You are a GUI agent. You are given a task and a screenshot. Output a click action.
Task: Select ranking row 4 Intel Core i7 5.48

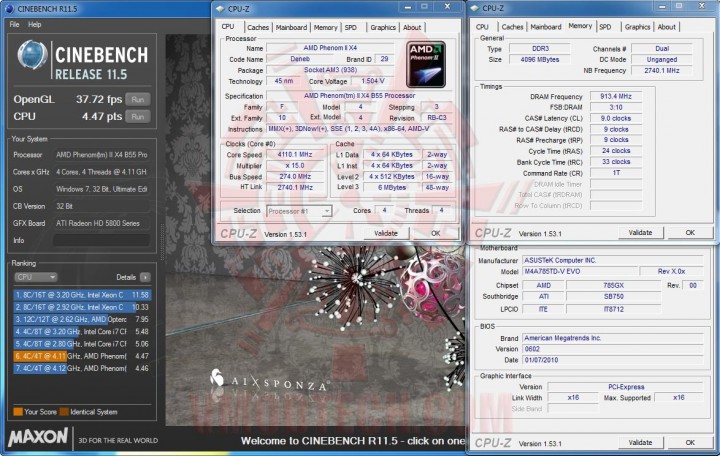[82, 332]
